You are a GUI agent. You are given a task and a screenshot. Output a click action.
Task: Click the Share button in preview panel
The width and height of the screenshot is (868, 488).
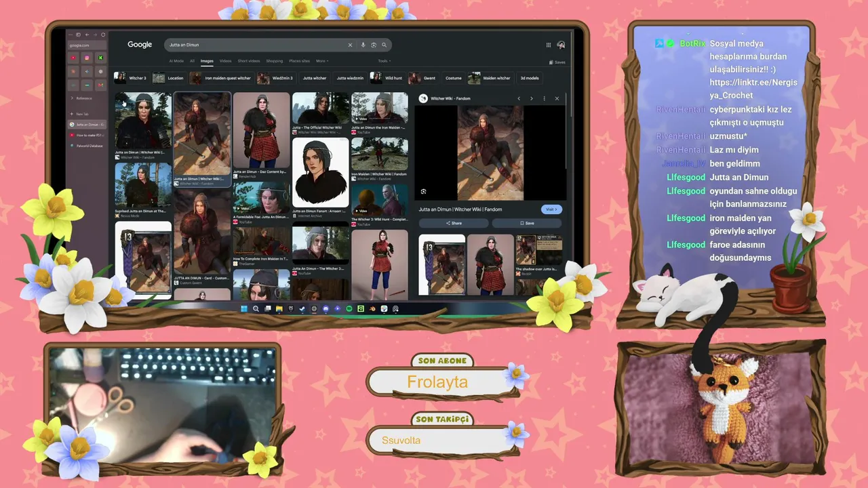(454, 223)
